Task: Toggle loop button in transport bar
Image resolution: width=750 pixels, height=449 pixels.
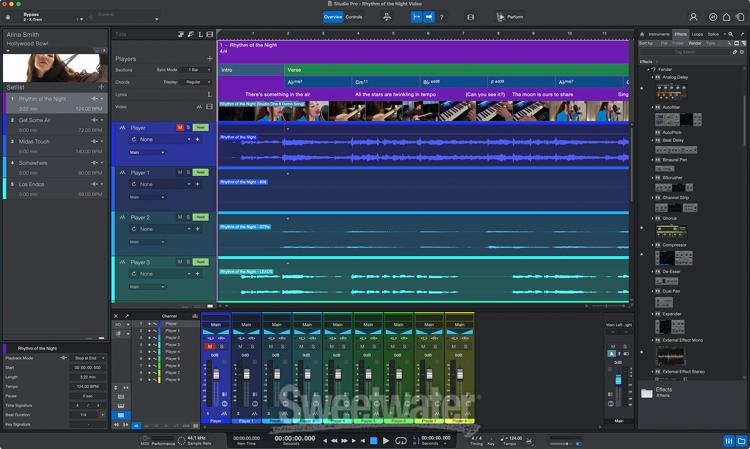Action: pos(400,440)
